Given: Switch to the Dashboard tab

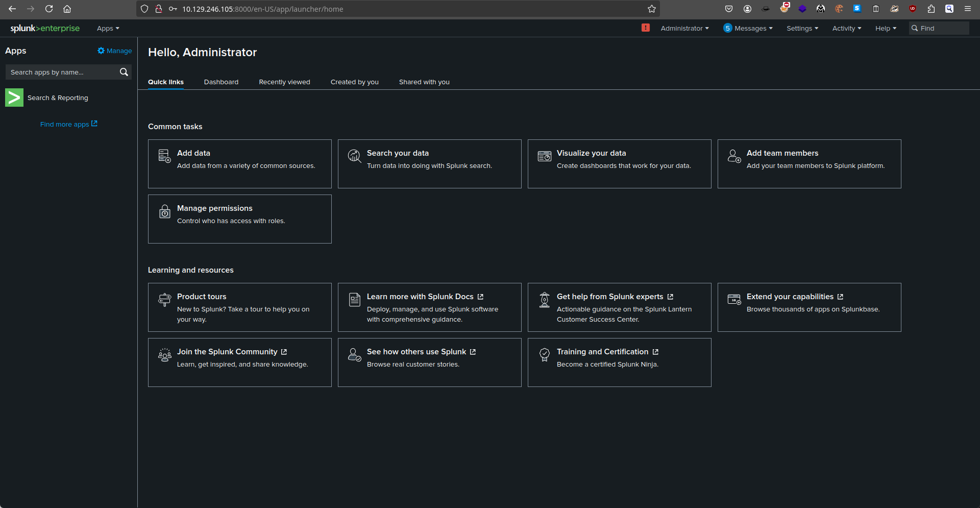Looking at the screenshot, I should click(x=221, y=82).
